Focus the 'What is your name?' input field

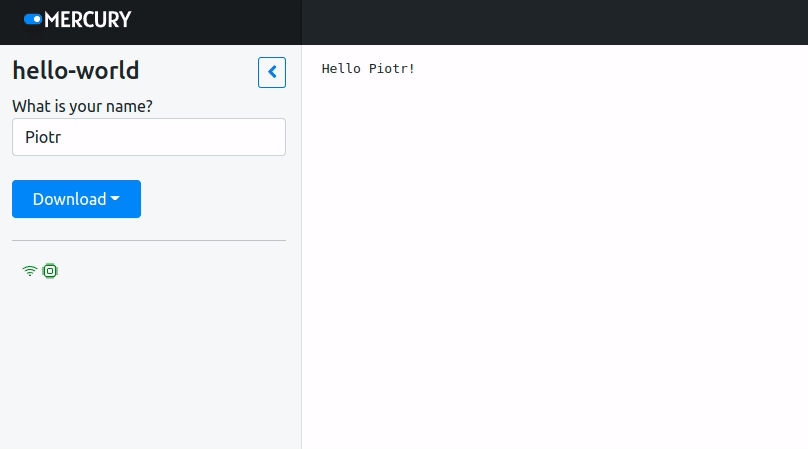[149, 137]
